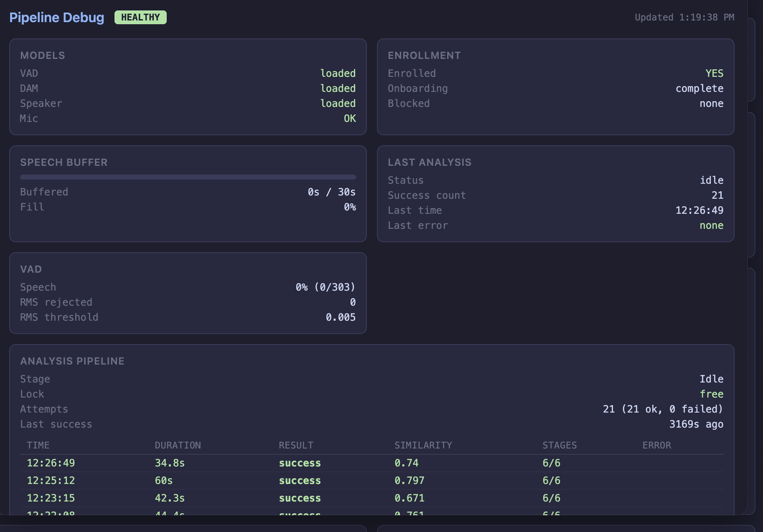Select the 12:25:12 time row entry
Viewport: 763px width, 532px height.
pyautogui.click(x=51, y=481)
